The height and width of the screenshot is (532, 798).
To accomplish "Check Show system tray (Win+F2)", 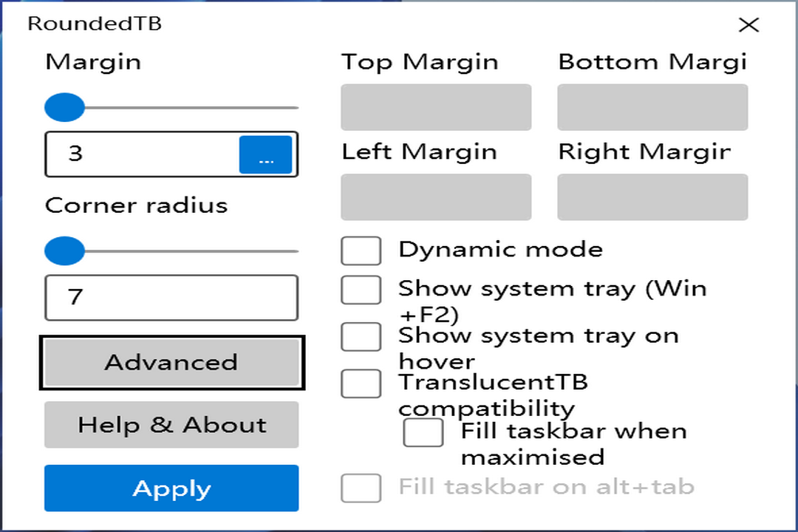I will 361,289.
